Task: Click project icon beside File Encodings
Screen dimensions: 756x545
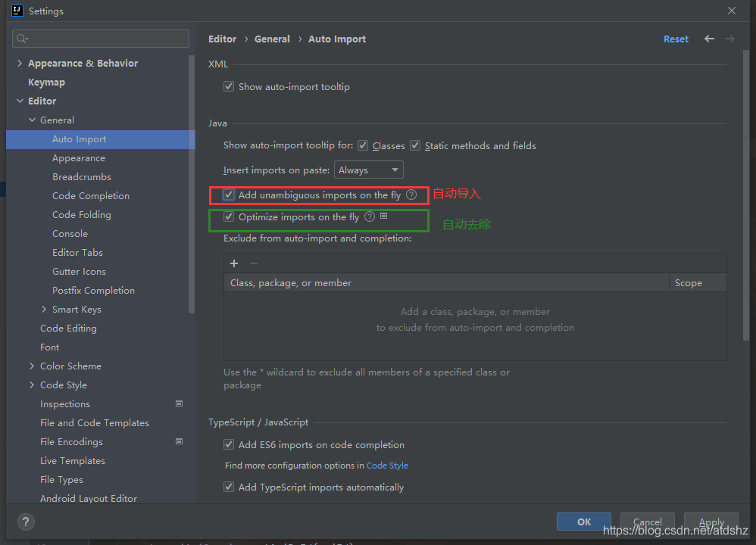Action: [x=179, y=441]
